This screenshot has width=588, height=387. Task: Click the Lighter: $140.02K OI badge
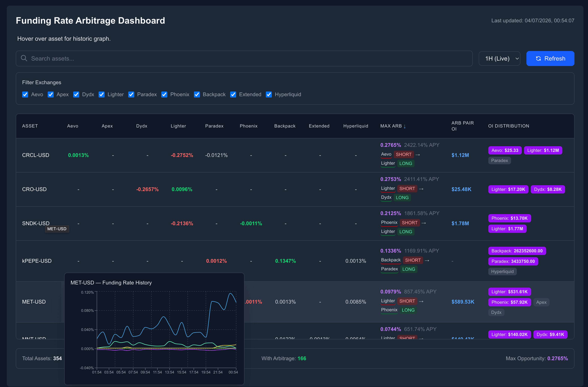(509, 334)
